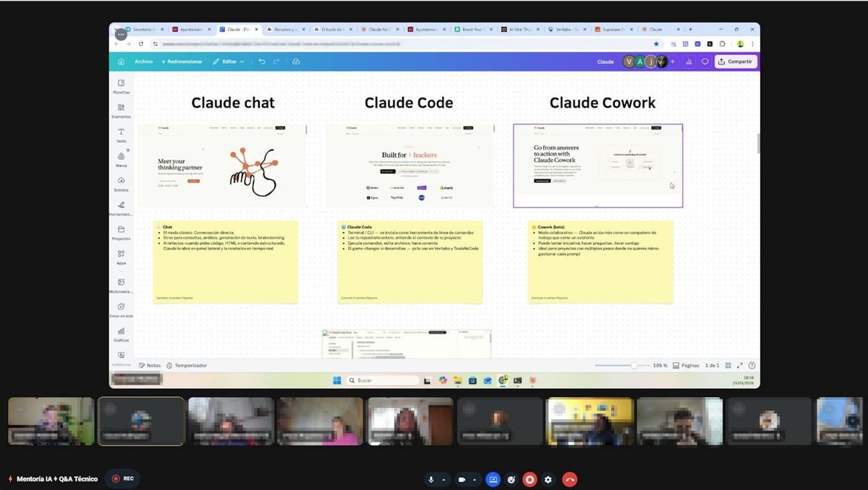Screen dimensions: 868x490
Task: Open the Proyectos folder panel
Action: 121,233
